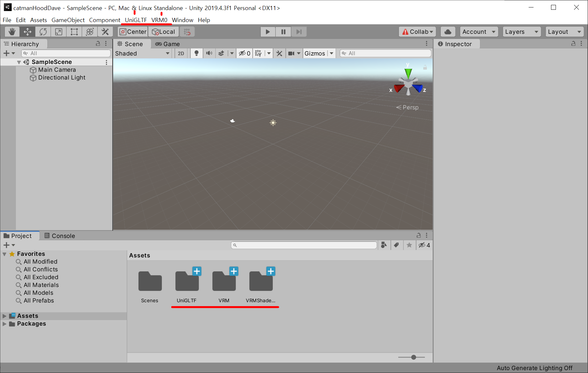Screen dimensions: 588x373
Task: Open Collab dropdown
Action: (x=417, y=32)
